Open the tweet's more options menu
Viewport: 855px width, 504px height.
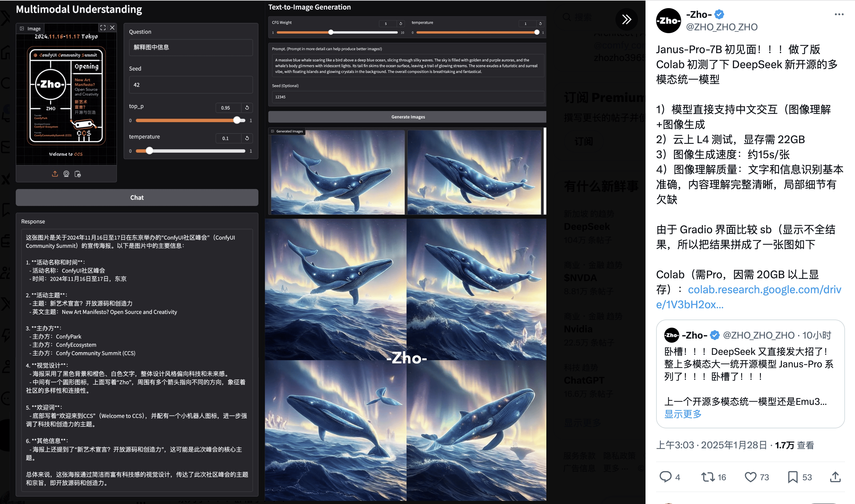(x=839, y=14)
